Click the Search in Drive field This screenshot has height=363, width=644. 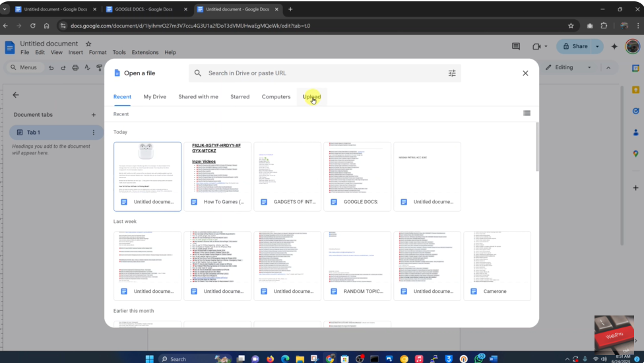(x=325, y=73)
